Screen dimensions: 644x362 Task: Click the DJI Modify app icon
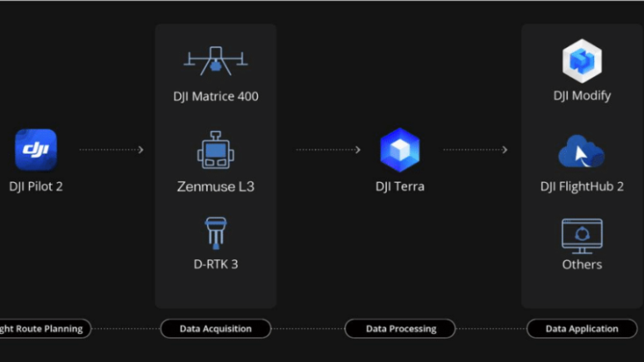582,61
